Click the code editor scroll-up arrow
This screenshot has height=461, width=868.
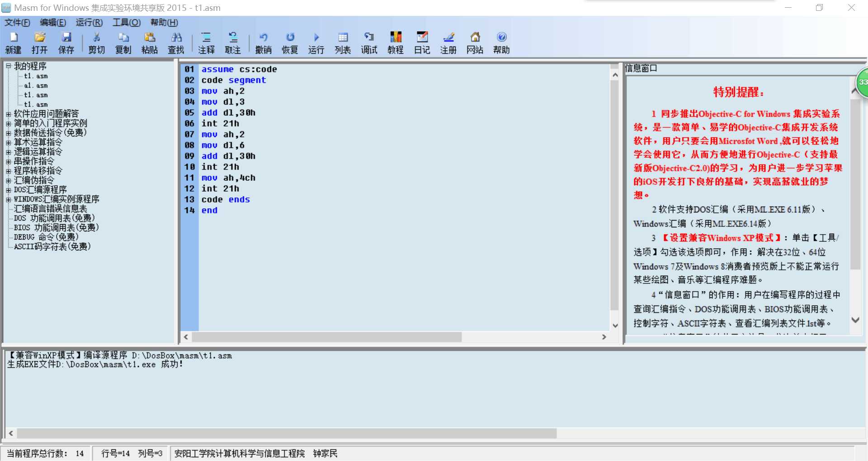pos(615,75)
